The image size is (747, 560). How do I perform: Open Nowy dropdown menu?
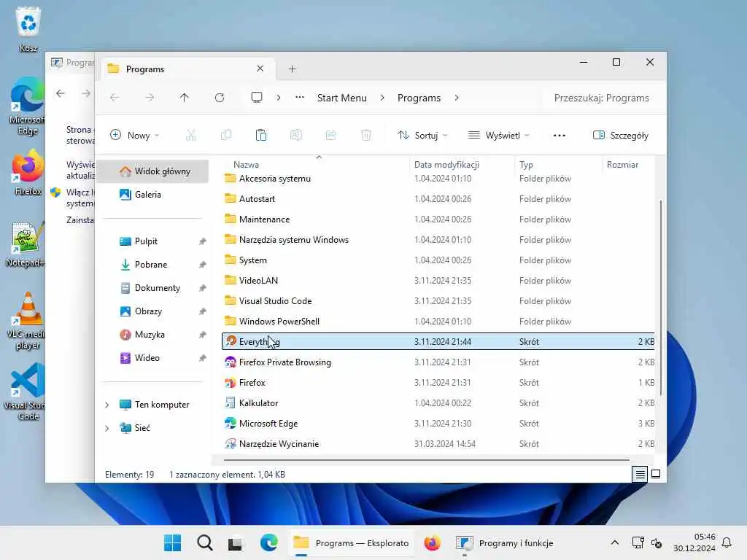point(135,135)
